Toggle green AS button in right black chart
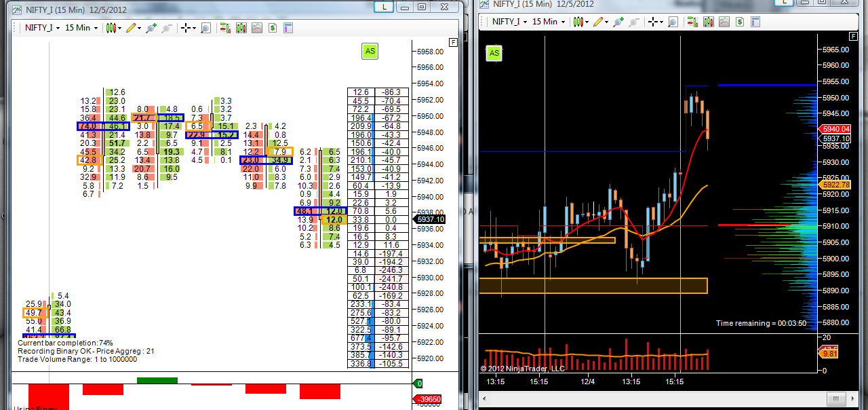Viewport: 868px width, 410px height. click(x=494, y=53)
